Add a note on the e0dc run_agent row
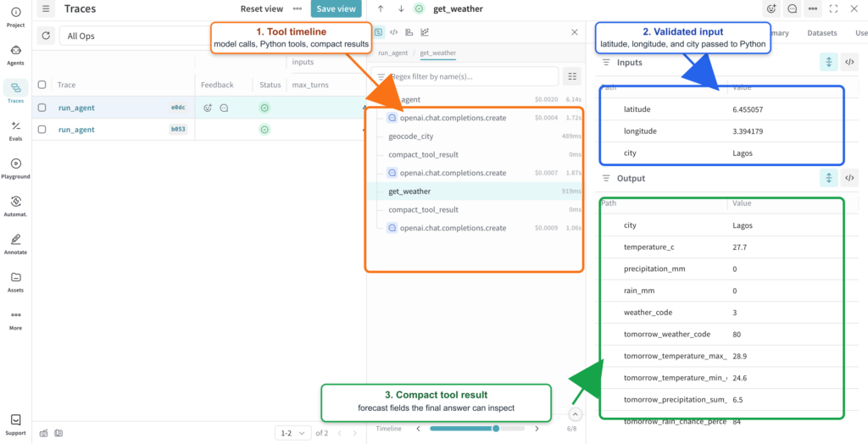 coord(224,108)
